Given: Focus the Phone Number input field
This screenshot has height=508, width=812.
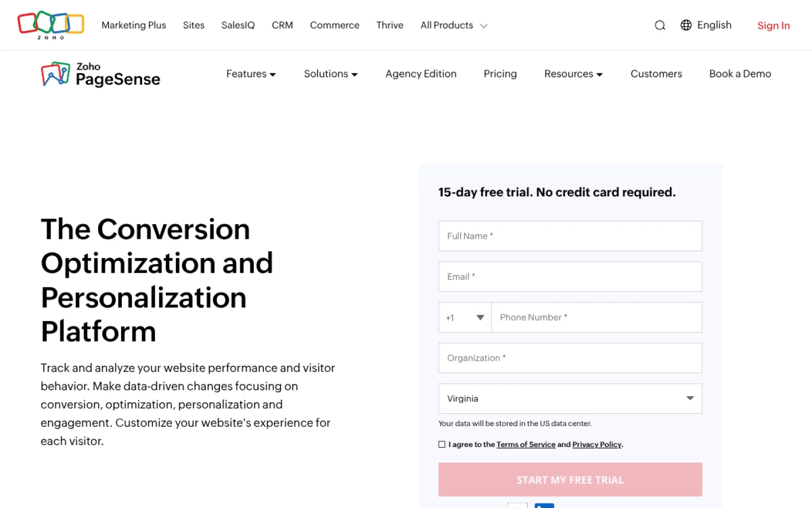Looking at the screenshot, I should tap(597, 317).
